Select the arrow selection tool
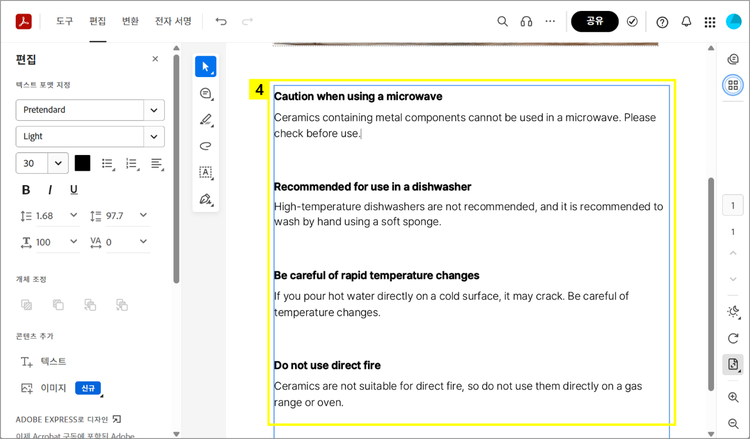The width and height of the screenshot is (750, 439). [206, 67]
